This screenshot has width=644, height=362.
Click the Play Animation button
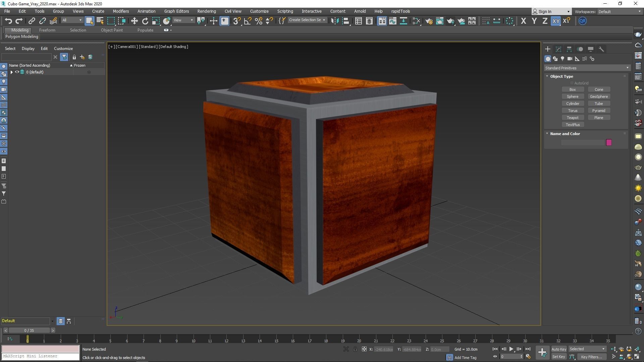point(511,349)
